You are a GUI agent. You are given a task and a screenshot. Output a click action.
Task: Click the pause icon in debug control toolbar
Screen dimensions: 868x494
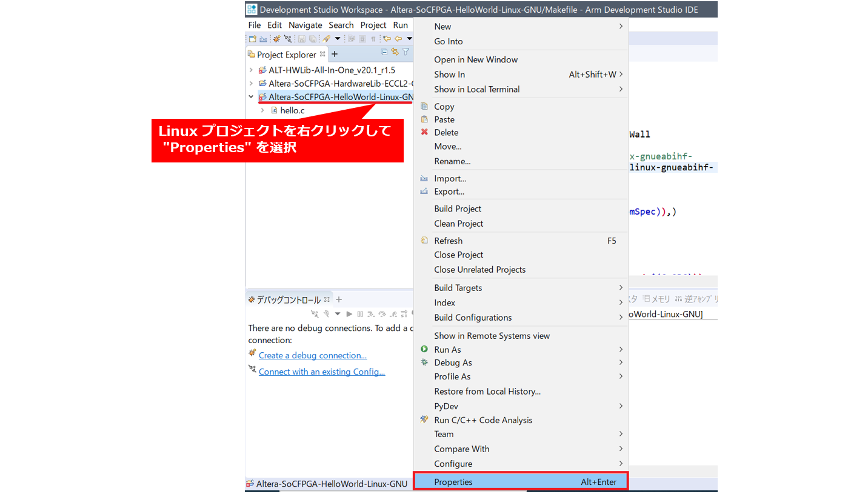360,314
